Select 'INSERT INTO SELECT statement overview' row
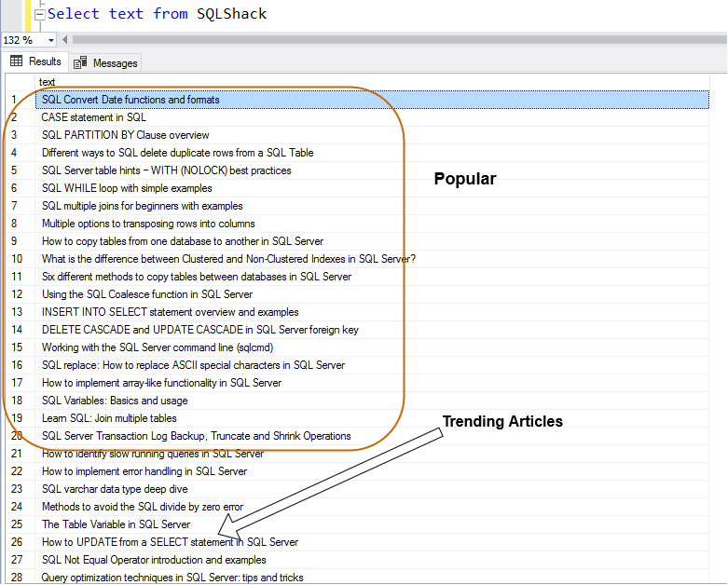 pyautogui.click(x=170, y=312)
